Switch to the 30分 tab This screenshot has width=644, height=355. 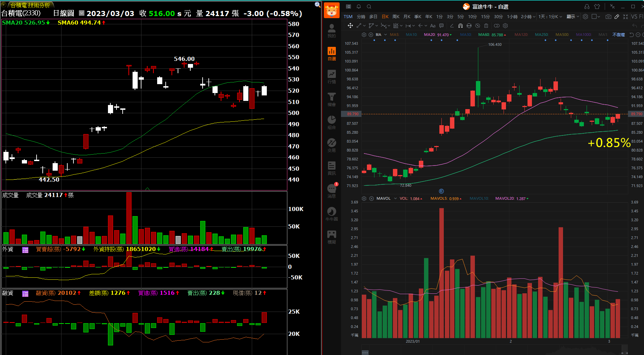498,16
